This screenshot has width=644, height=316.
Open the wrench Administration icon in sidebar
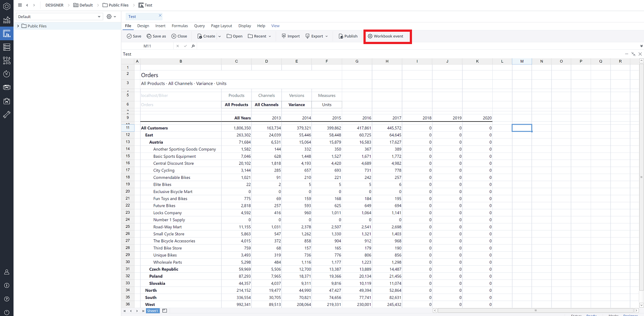[x=7, y=115]
